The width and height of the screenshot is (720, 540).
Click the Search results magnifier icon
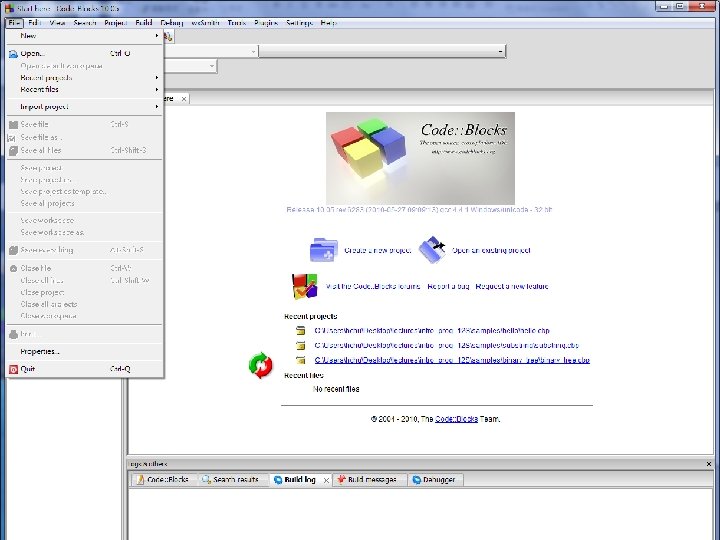pyautogui.click(x=206, y=480)
